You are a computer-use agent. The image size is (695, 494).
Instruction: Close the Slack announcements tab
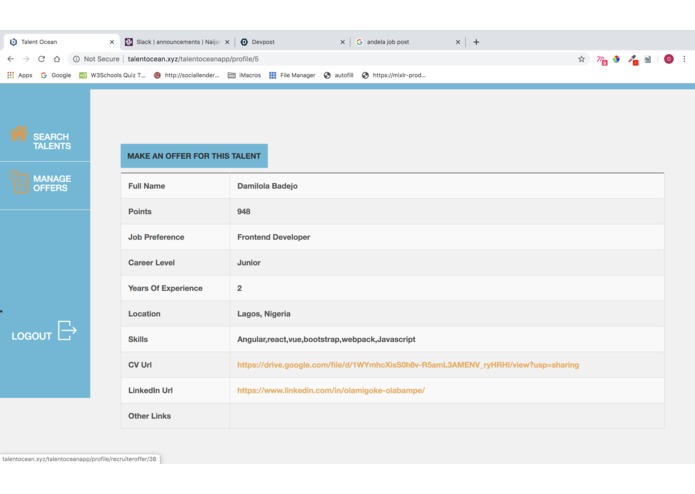(x=227, y=42)
